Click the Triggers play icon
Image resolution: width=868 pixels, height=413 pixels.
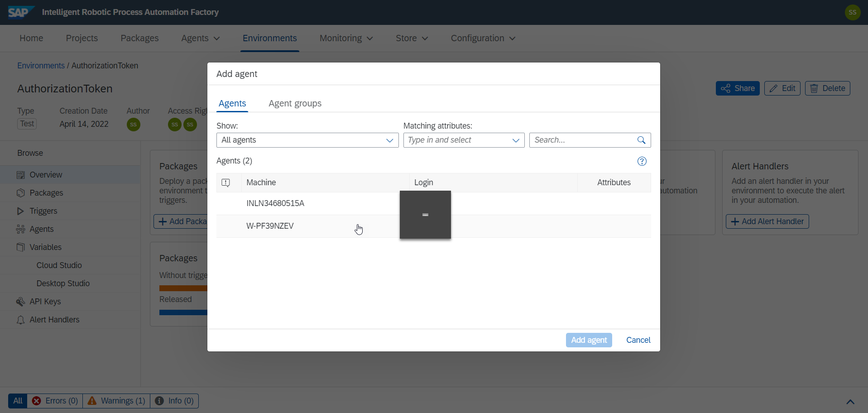pyautogui.click(x=20, y=211)
